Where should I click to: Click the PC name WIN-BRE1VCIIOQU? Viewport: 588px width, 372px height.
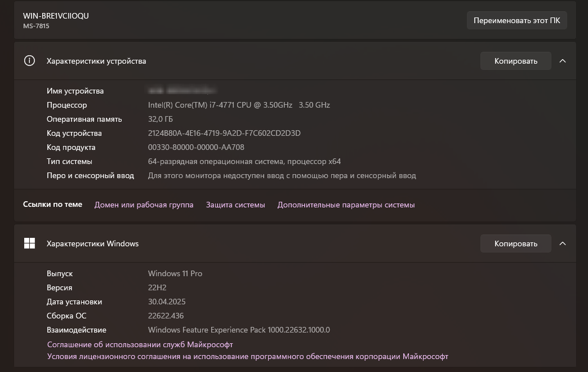pyautogui.click(x=56, y=16)
